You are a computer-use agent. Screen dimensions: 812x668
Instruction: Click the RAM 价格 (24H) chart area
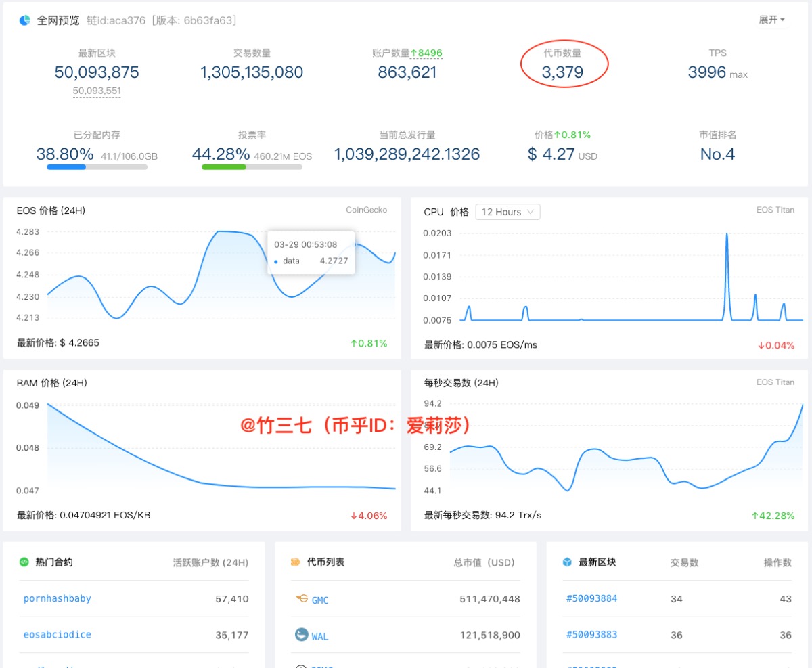(x=221, y=447)
